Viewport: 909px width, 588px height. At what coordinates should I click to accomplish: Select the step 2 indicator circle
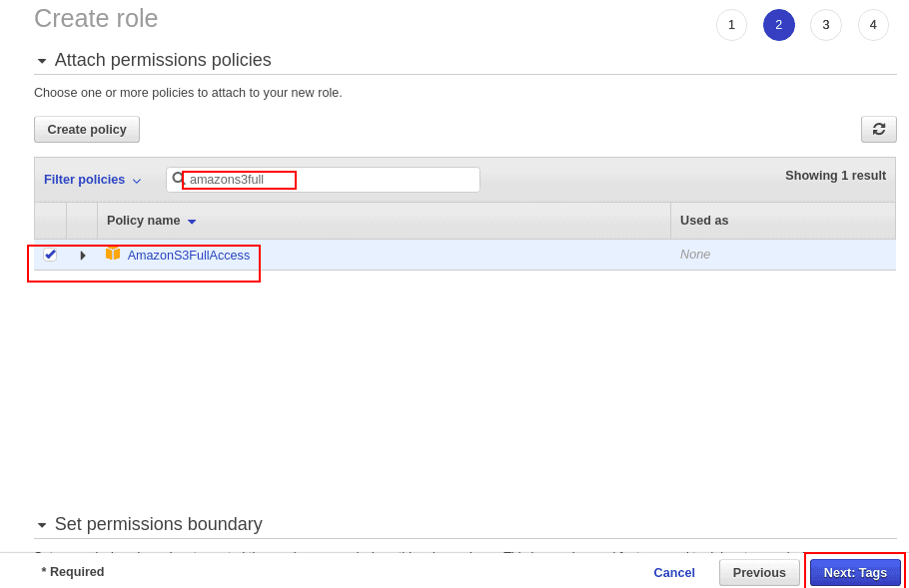click(x=778, y=25)
